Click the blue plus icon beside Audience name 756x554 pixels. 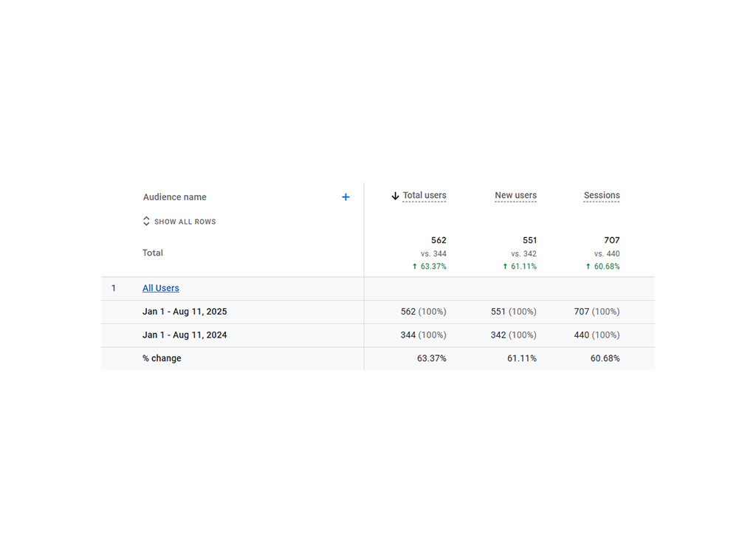(x=346, y=196)
